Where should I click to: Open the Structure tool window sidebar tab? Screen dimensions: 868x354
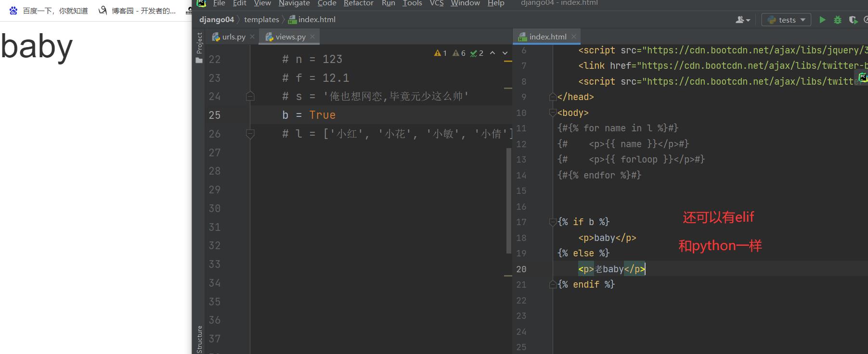[199, 340]
